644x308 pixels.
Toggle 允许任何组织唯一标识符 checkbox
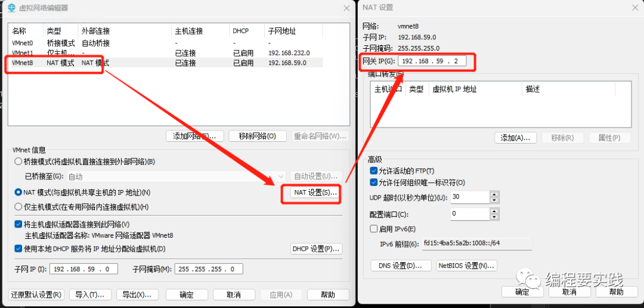[373, 182]
